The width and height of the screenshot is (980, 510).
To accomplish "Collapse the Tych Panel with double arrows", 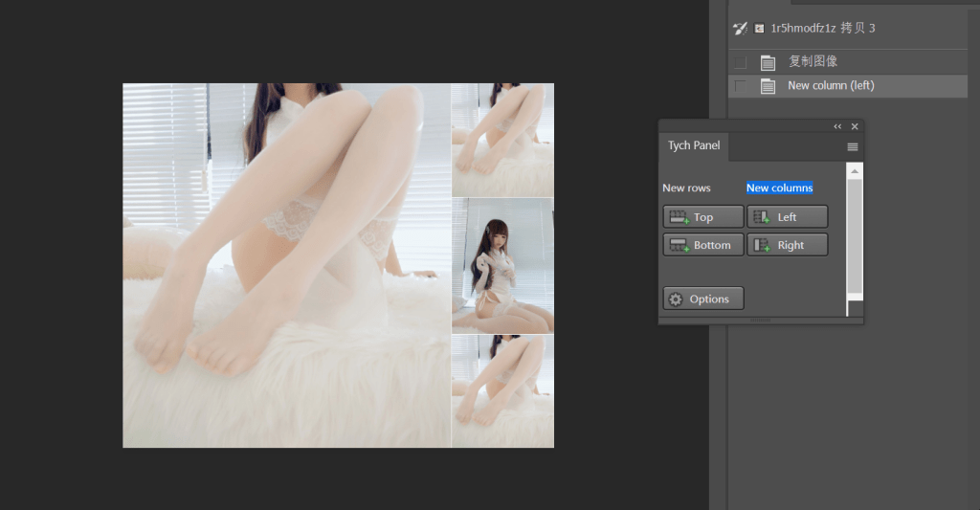I will 837,126.
